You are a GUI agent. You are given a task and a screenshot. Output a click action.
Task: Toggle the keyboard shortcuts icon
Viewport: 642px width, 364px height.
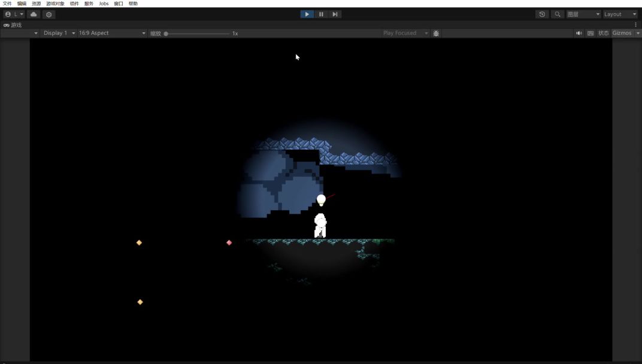(590, 34)
